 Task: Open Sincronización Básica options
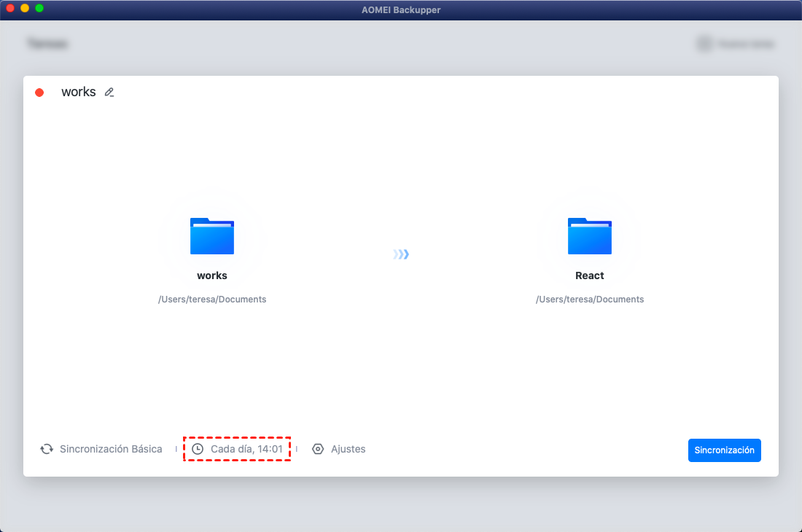[x=111, y=449]
